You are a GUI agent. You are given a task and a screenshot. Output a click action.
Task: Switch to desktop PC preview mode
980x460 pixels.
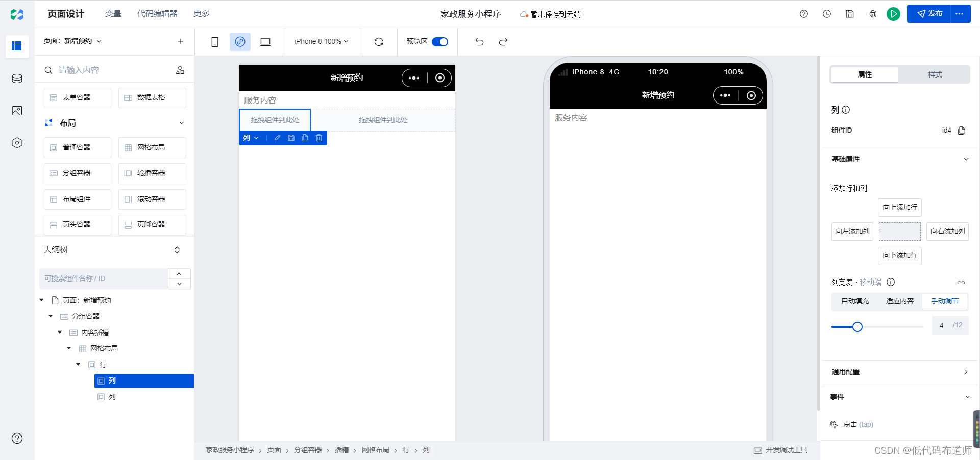(265, 42)
